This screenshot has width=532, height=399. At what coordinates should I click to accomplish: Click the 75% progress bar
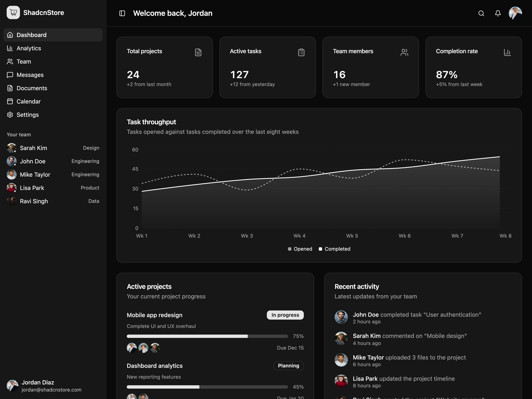[207, 336]
